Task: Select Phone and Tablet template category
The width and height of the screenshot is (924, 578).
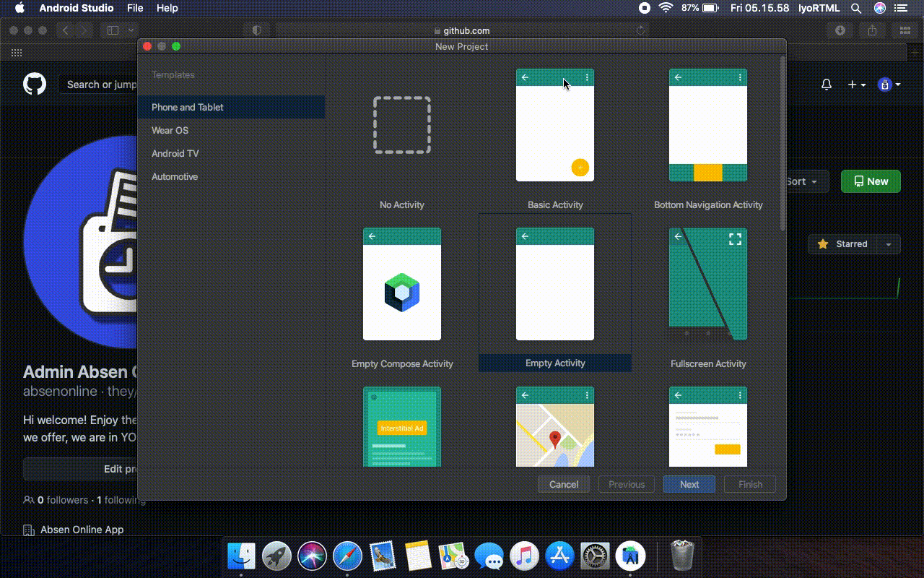Action: click(231, 107)
